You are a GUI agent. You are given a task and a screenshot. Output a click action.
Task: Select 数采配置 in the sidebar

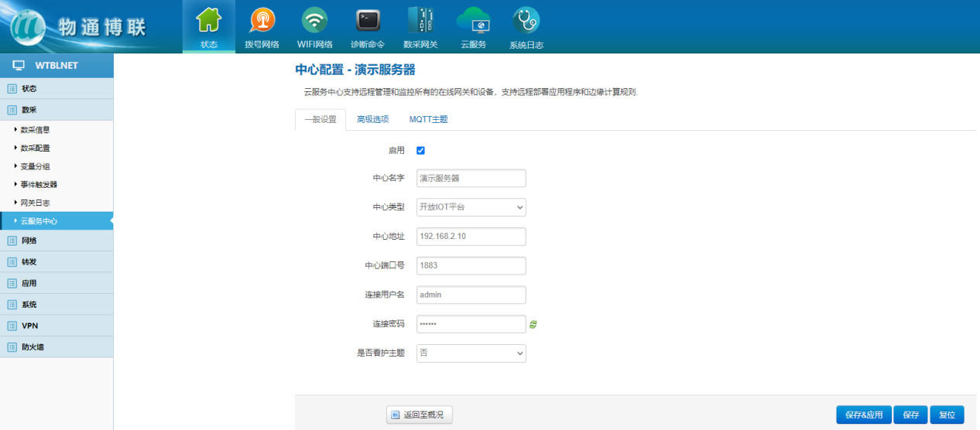click(36, 148)
